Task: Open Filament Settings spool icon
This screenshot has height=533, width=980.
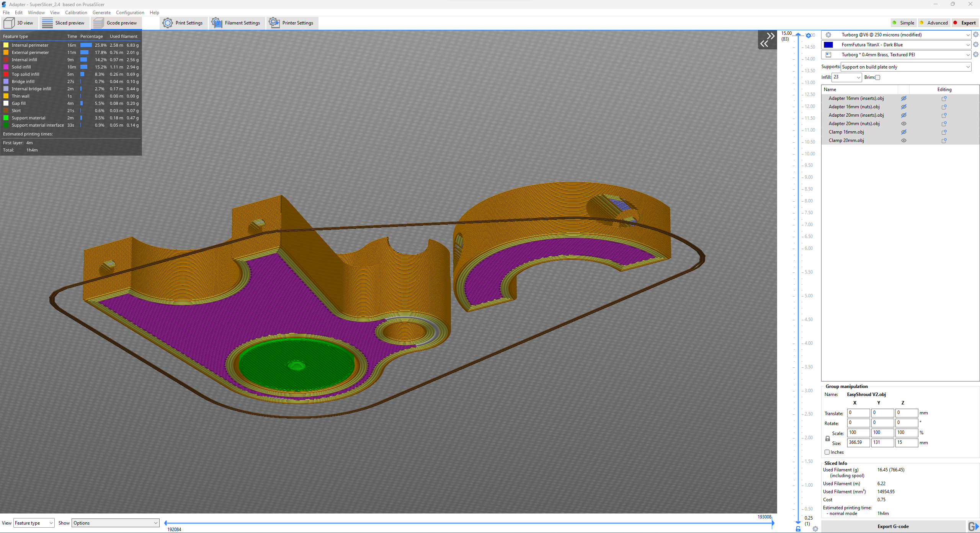Action: click(217, 23)
